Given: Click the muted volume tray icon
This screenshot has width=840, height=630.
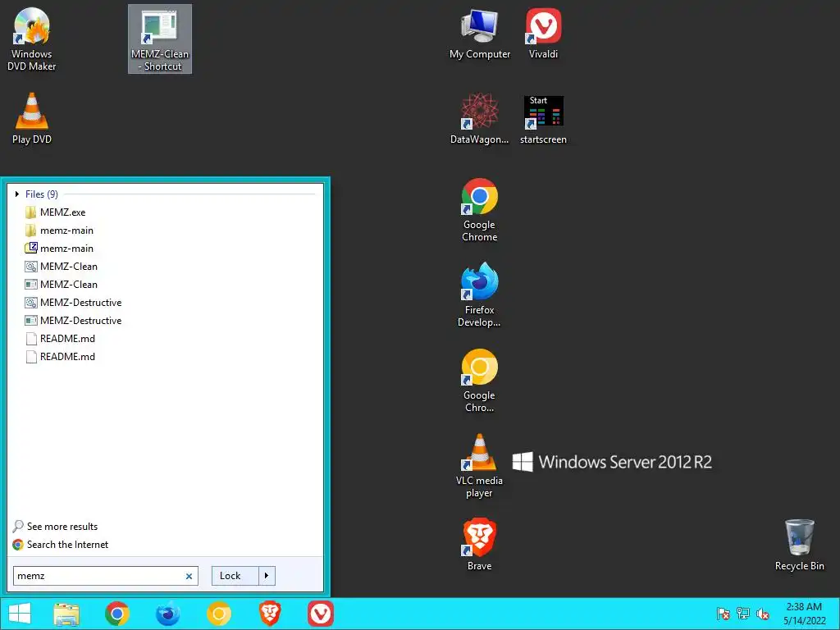Looking at the screenshot, I should click(x=763, y=614).
